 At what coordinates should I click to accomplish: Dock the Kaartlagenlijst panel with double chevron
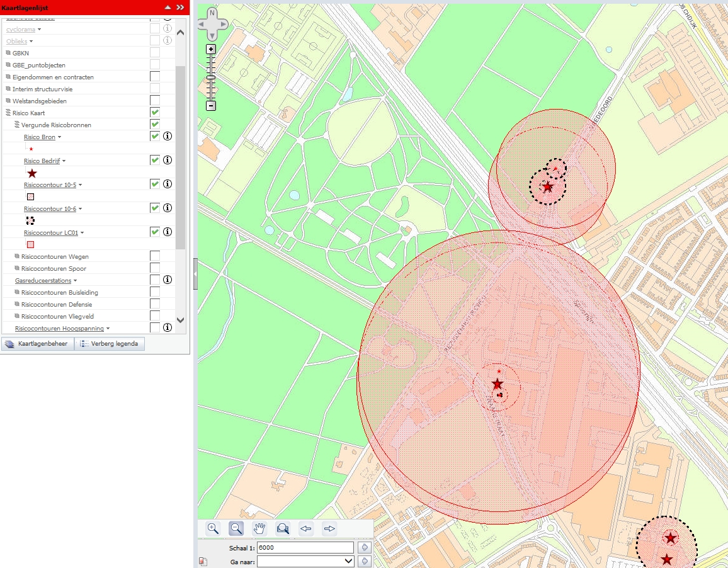[x=180, y=8]
